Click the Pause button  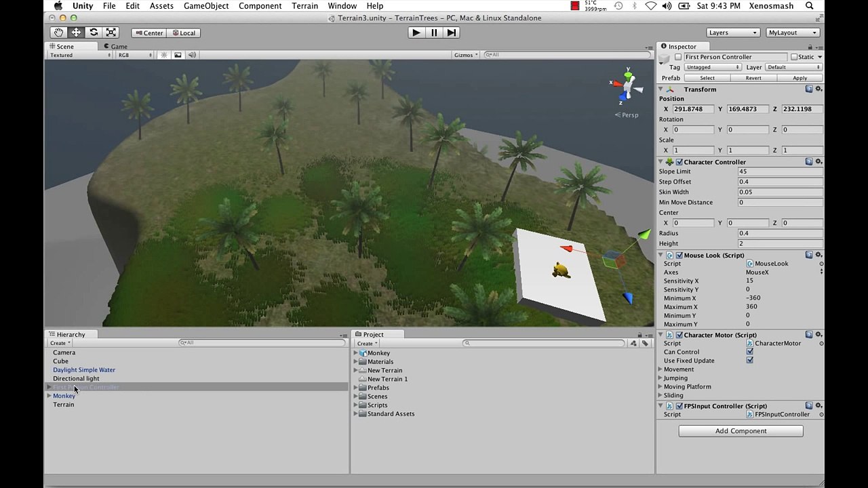pyautogui.click(x=434, y=33)
